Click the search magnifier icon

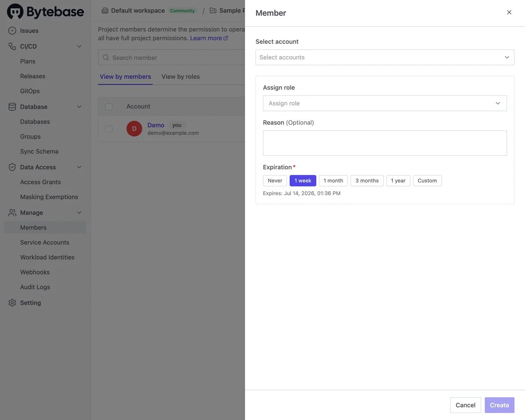coord(106,57)
